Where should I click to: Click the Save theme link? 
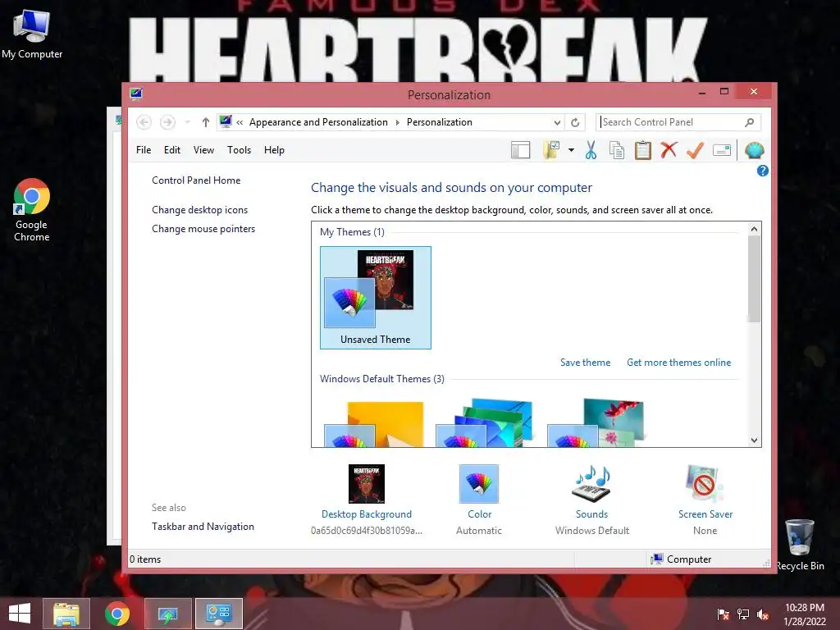pos(585,363)
